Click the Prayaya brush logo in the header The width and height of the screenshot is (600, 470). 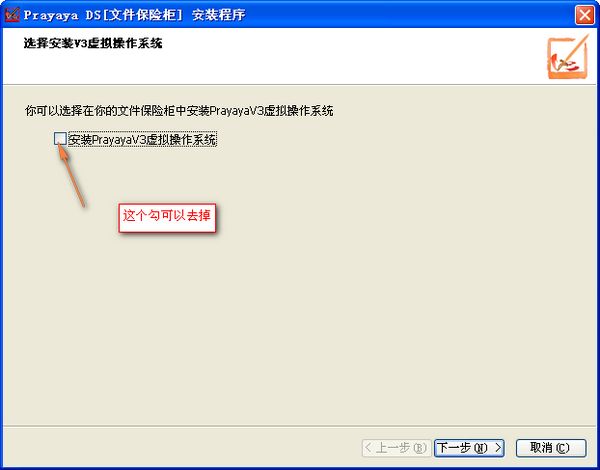pos(568,57)
